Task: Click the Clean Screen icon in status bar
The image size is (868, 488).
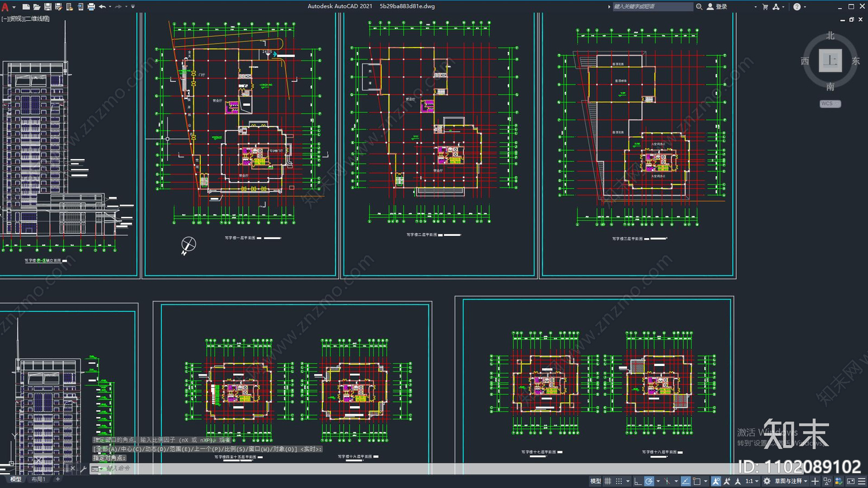Action: pyautogui.click(x=851, y=481)
